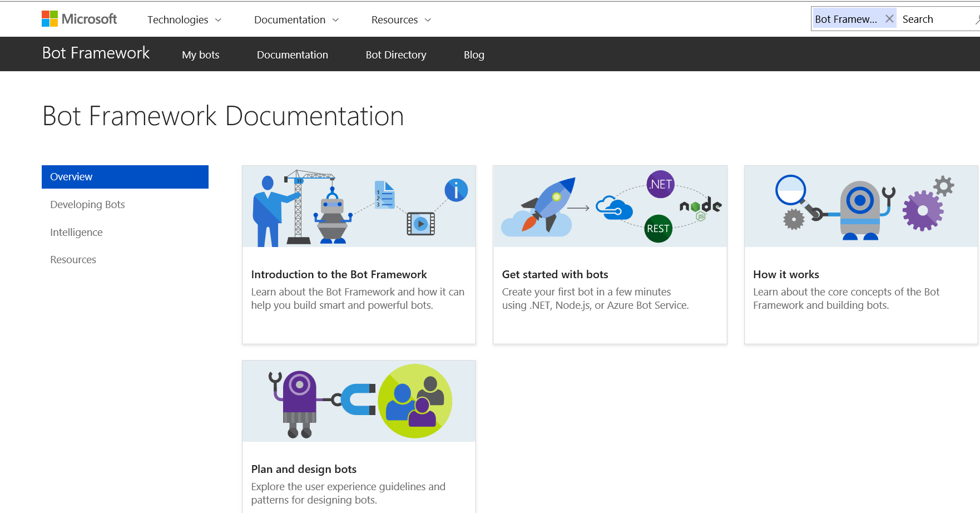The width and height of the screenshot is (980, 513).
Task: Click the How it works robot illustration
Action: coord(861,206)
